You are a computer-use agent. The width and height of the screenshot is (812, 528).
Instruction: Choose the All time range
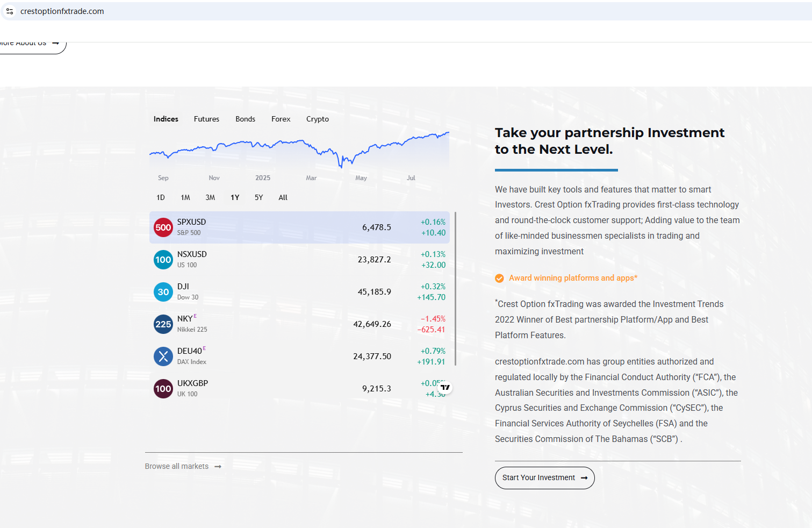pos(283,197)
